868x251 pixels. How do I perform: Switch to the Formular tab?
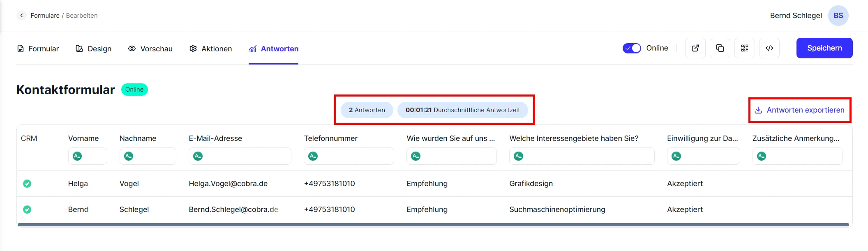click(x=38, y=49)
